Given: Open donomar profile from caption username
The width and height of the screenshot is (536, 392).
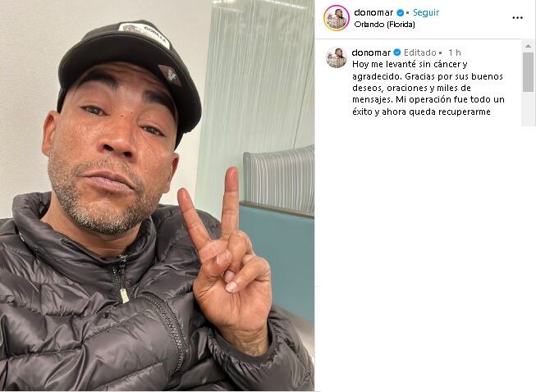Looking at the screenshot, I should (x=371, y=52).
